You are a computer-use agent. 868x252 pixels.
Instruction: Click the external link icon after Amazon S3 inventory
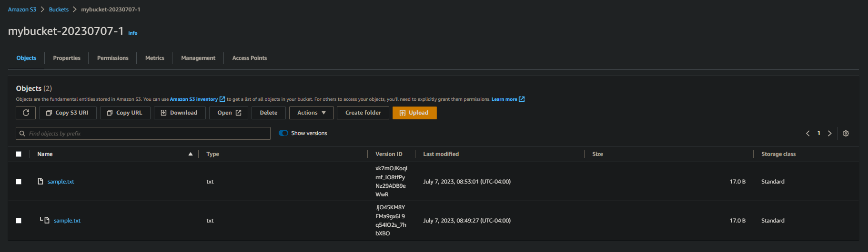tap(222, 99)
